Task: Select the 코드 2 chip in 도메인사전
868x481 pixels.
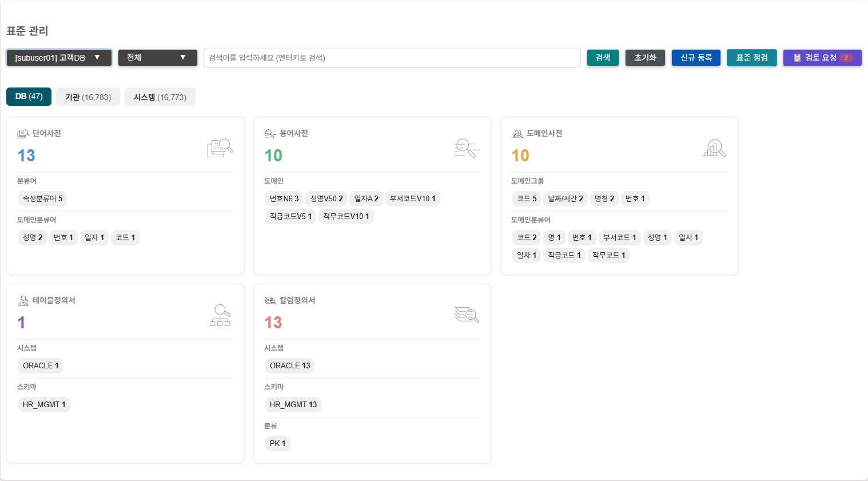Action: (x=527, y=237)
